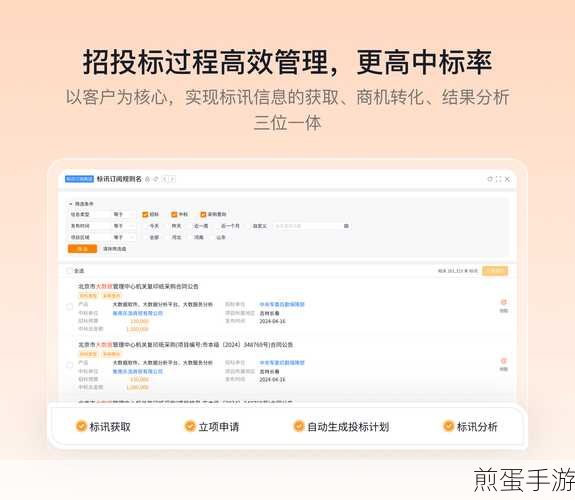Toggle the third orange checkbox in 信息类型 row
The image size is (575, 500).
203,214
